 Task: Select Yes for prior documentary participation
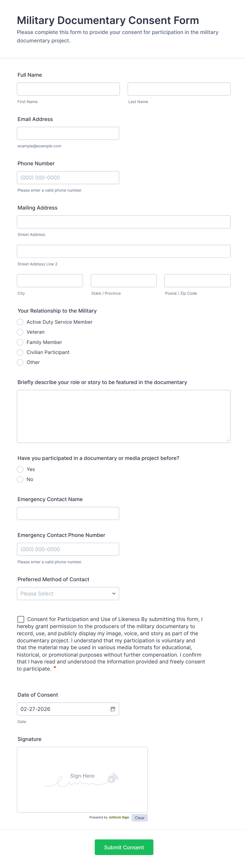pyautogui.click(x=20, y=469)
